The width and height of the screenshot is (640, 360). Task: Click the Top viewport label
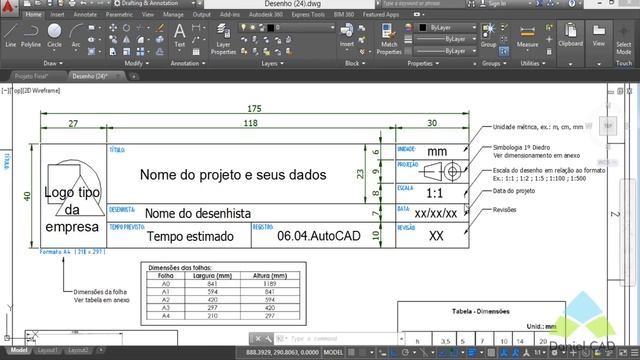(16, 91)
